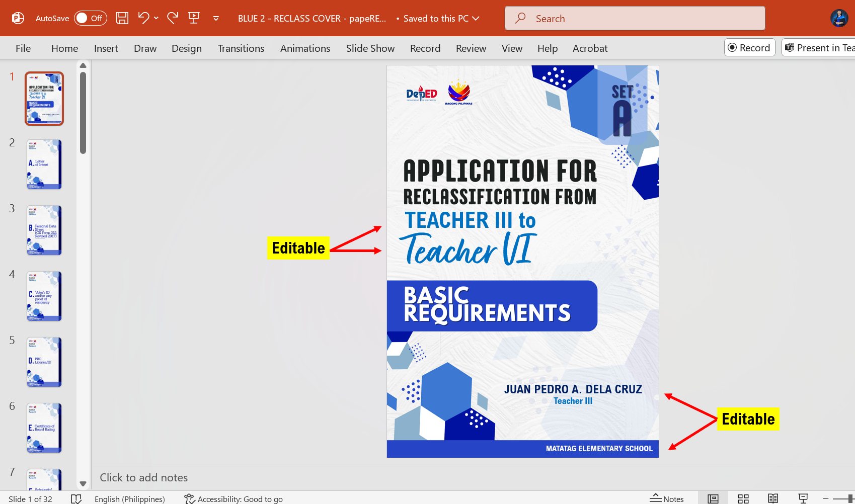Click the notes area 'Click to add notes'
This screenshot has height=504, width=855.
[143, 477]
